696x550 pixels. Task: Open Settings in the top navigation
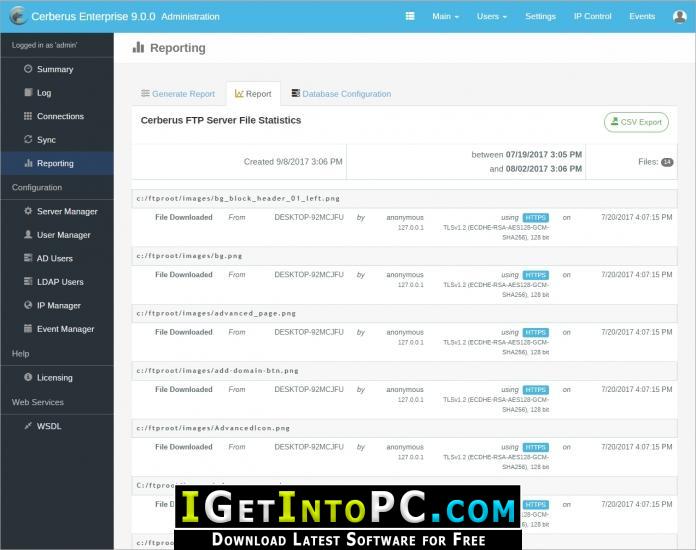pyautogui.click(x=540, y=16)
